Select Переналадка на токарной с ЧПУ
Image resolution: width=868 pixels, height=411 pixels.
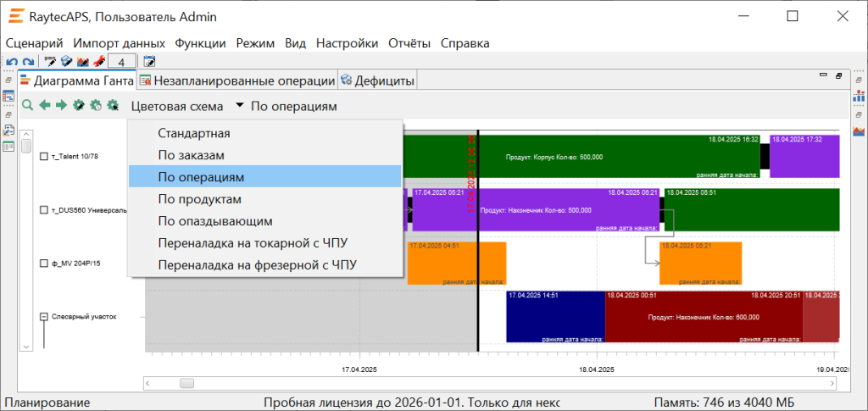click(264, 243)
